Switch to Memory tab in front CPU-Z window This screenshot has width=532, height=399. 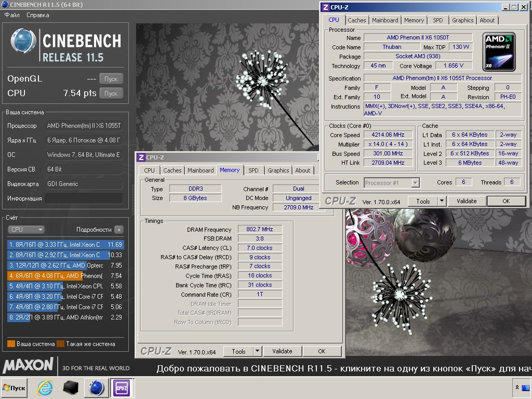click(414, 20)
